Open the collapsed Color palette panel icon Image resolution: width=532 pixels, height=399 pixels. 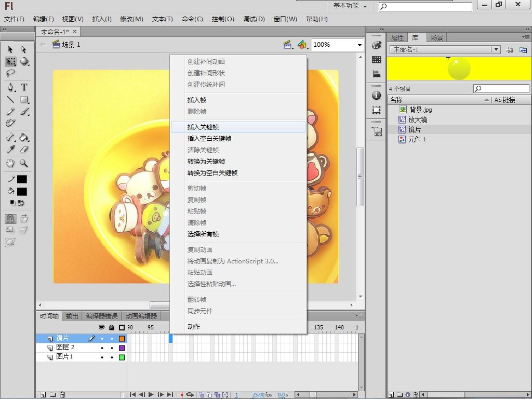tap(376, 45)
